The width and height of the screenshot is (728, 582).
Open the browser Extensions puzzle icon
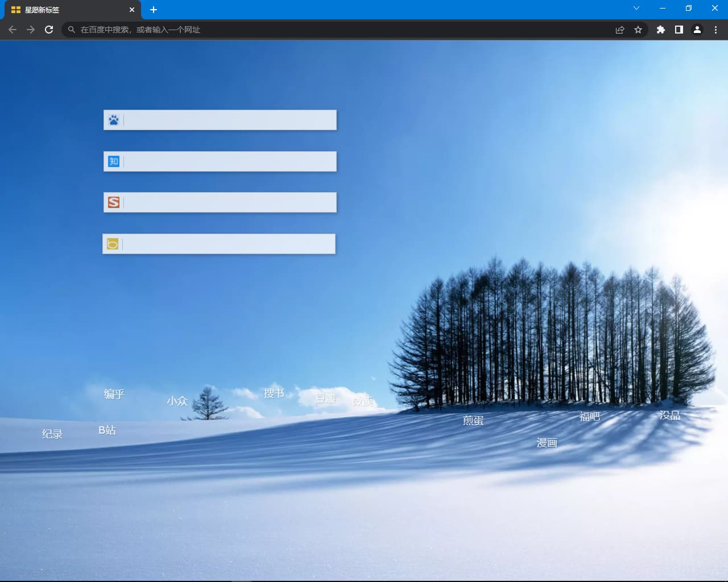click(x=660, y=30)
